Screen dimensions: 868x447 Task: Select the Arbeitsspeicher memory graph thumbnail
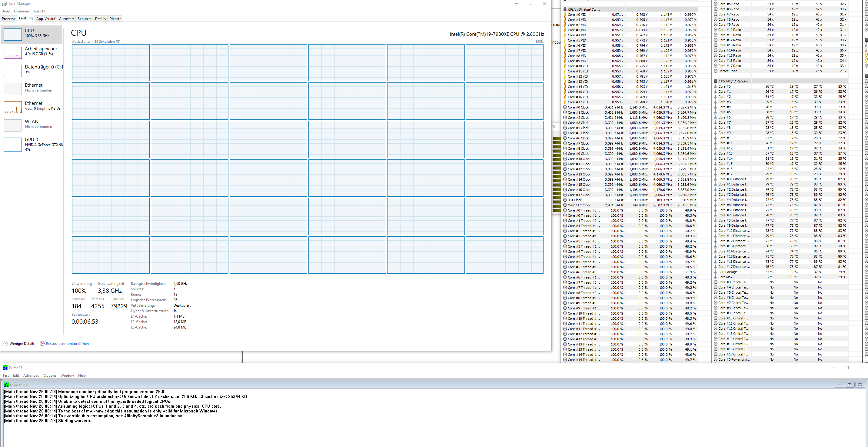(12, 53)
